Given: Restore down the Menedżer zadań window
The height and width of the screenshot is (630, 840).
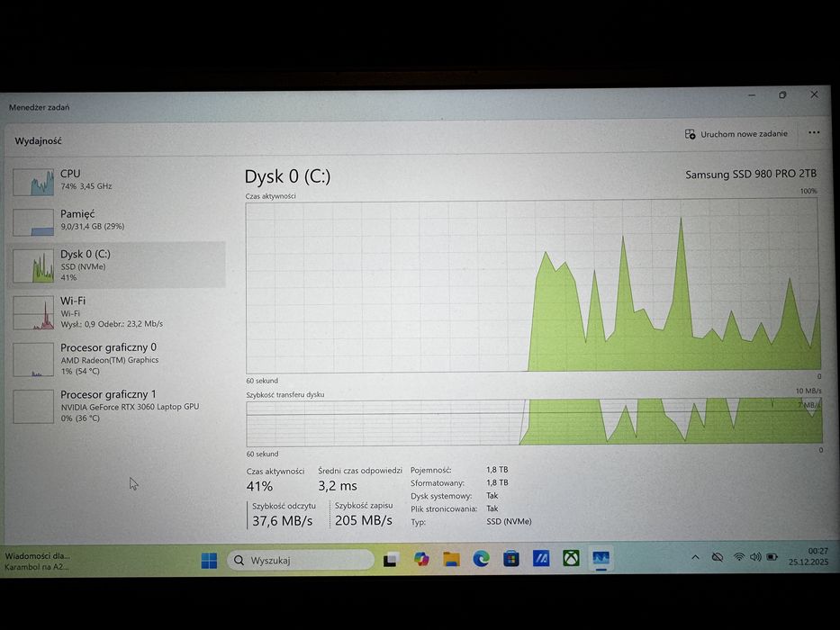Looking at the screenshot, I should click(782, 94).
